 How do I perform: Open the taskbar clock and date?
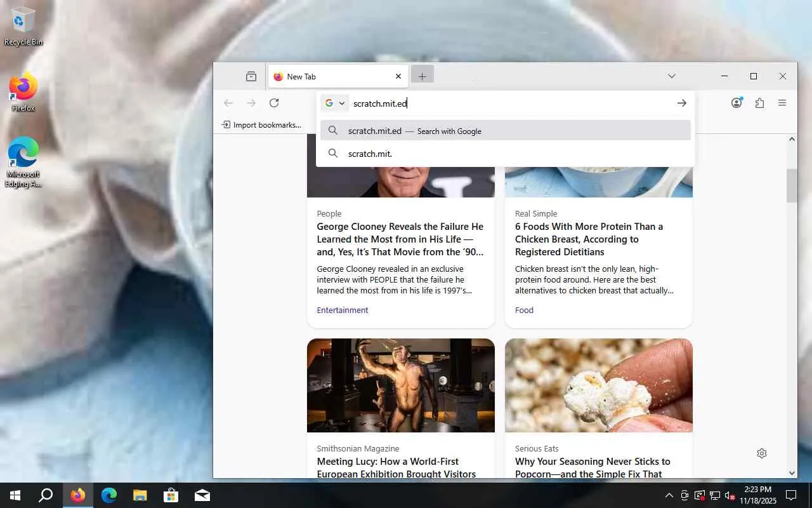click(758, 495)
